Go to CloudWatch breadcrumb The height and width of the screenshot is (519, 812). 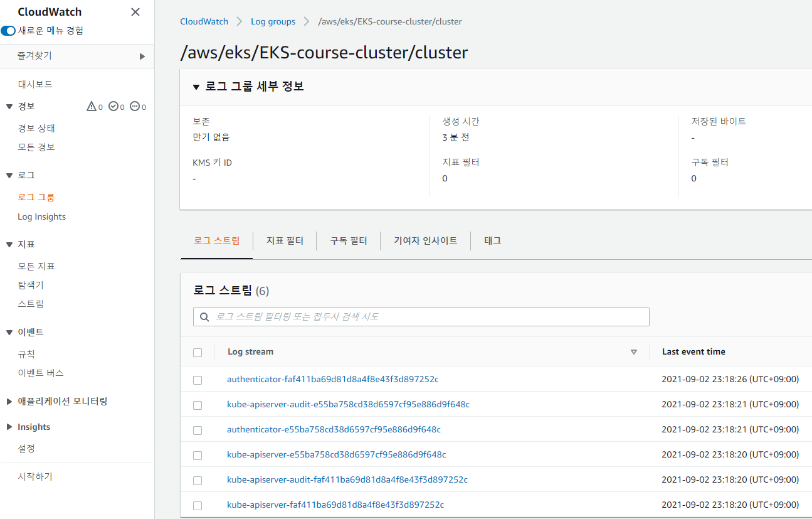(x=204, y=21)
